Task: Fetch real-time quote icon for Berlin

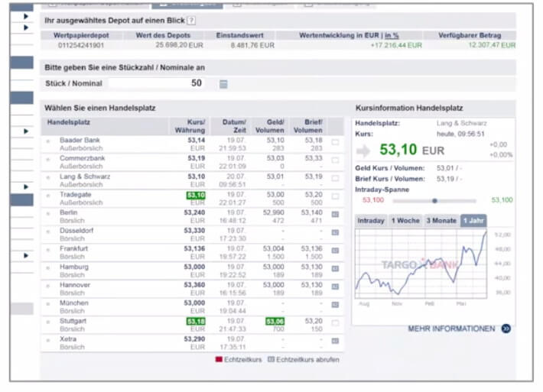Action: point(335,215)
